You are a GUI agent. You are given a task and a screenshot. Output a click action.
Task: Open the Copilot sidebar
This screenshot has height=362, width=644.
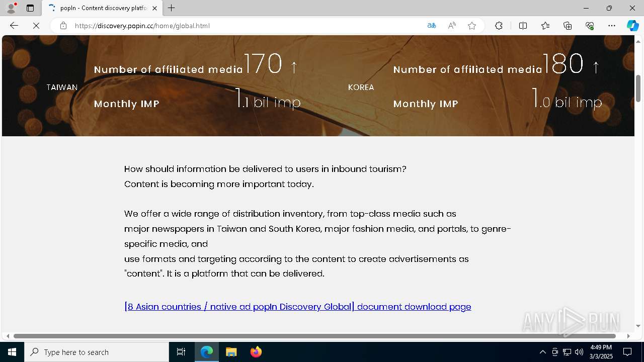pos(632,26)
